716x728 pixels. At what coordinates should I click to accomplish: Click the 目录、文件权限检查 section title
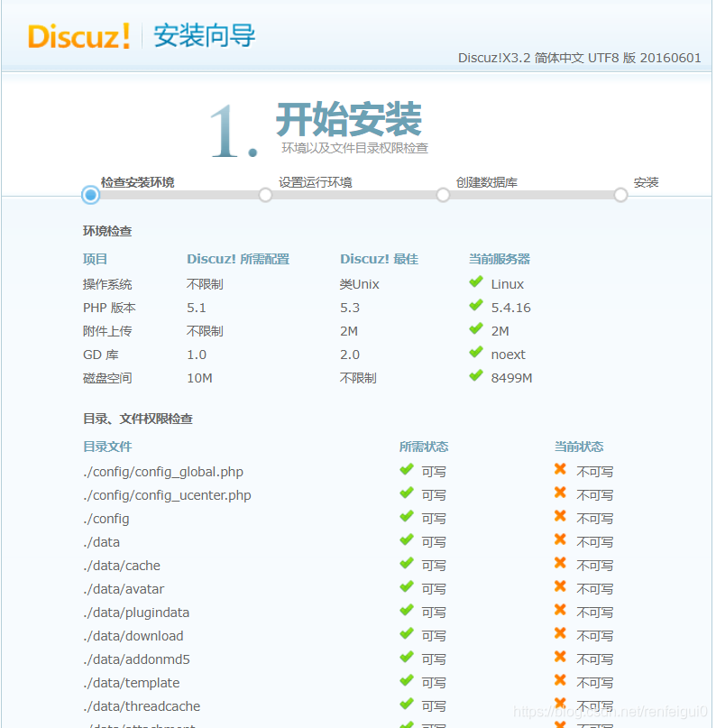(x=138, y=419)
